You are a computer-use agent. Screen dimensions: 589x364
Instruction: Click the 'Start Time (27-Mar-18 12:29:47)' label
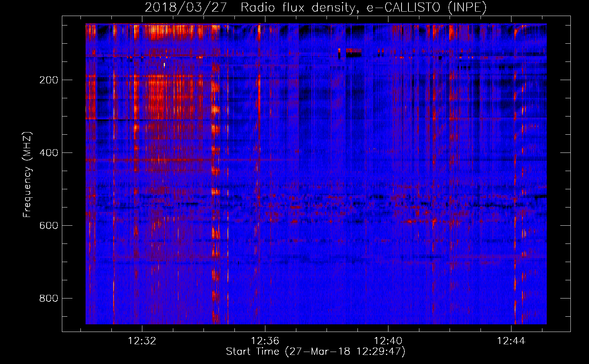[x=316, y=352]
